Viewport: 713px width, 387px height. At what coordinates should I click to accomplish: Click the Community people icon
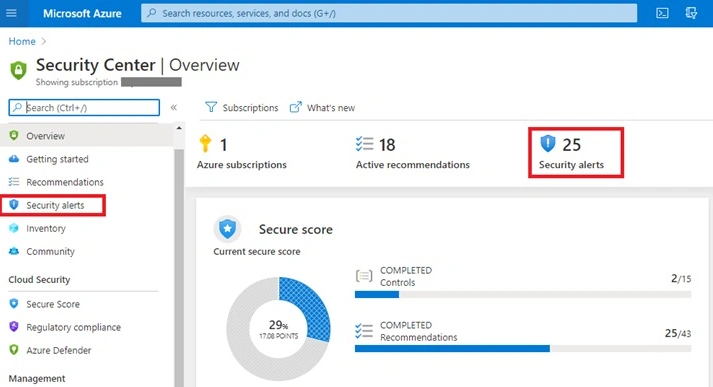(x=14, y=251)
